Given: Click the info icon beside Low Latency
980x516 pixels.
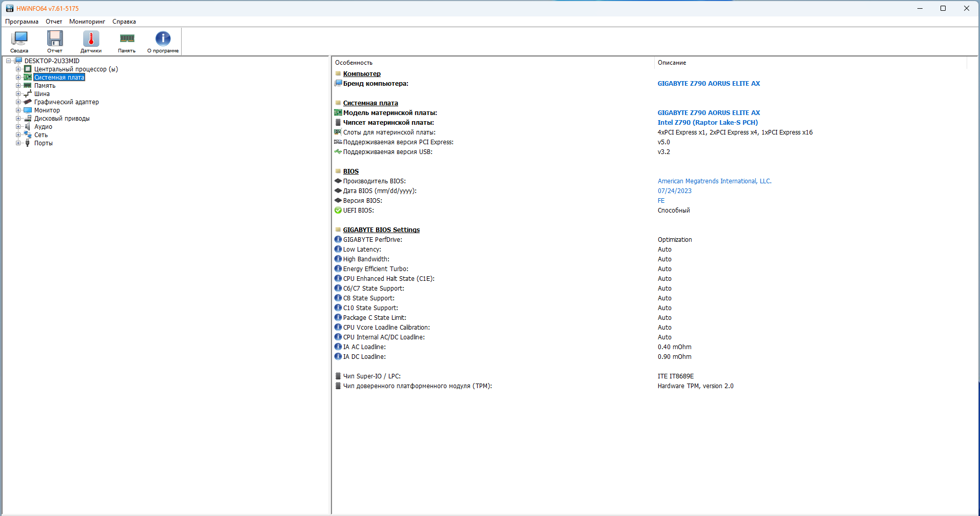Looking at the screenshot, I should point(338,249).
